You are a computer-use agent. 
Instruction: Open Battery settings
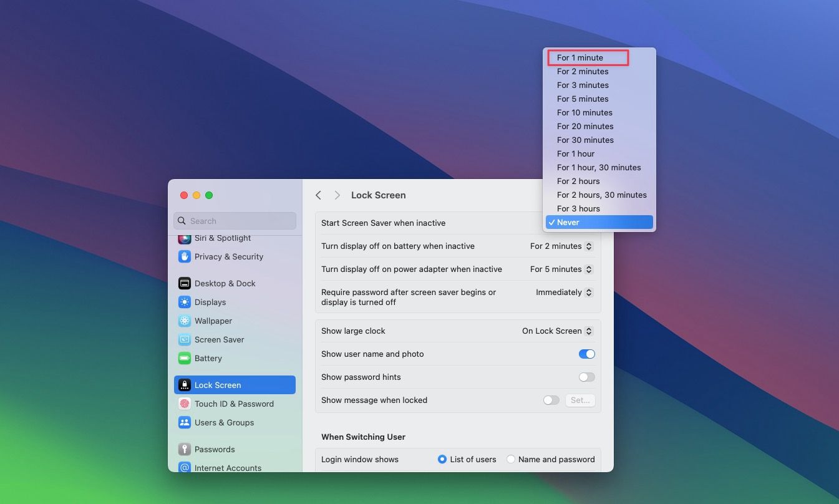pyautogui.click(x=210, y=358)
